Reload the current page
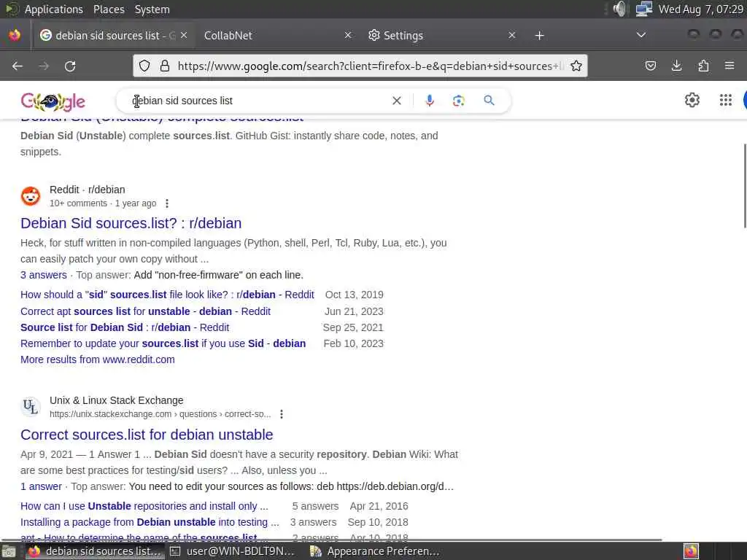747x560 pixels. 70,66
